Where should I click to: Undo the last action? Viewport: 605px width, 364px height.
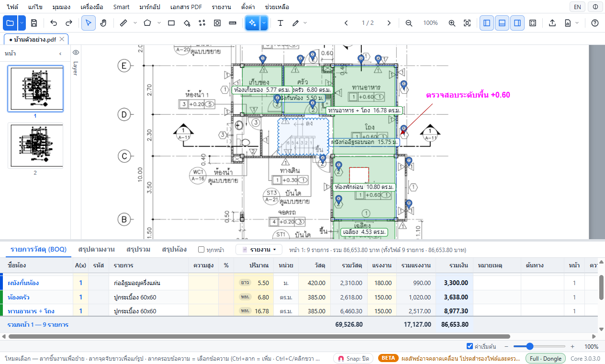(54, 23)
